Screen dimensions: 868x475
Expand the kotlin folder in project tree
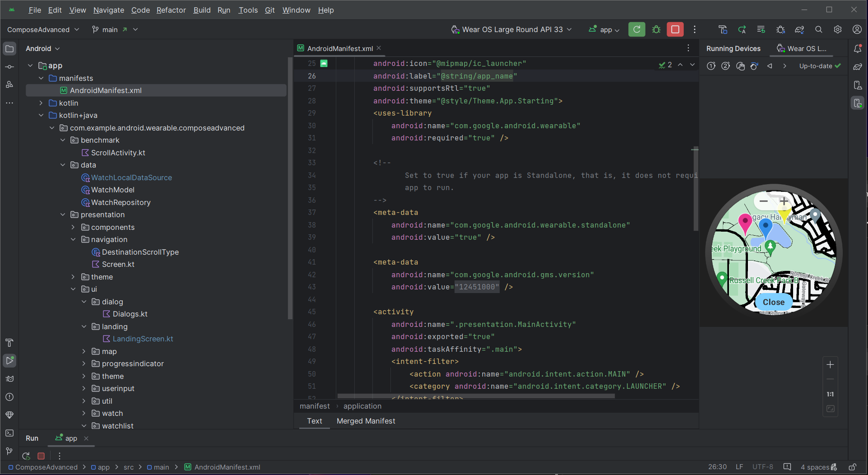[41, 103]
